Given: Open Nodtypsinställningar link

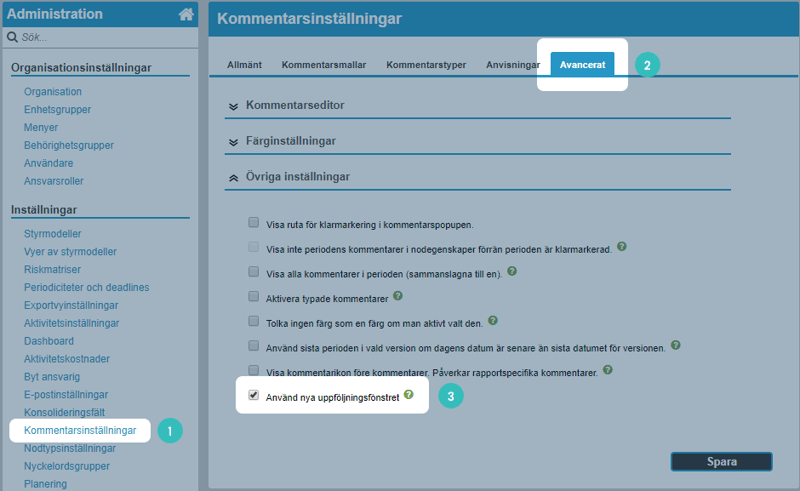Looking at the screenshot, I should coord(70,448).
